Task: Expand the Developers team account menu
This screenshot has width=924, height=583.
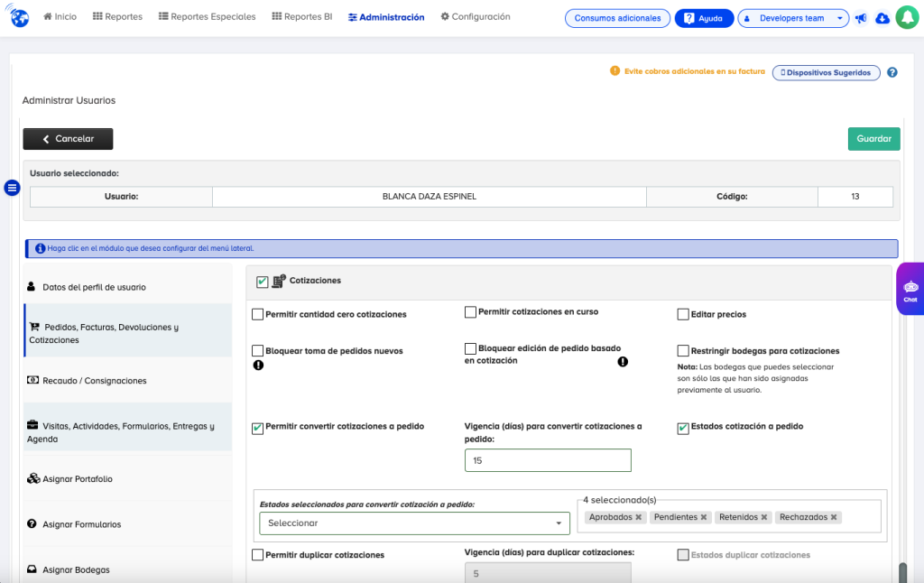Action: click(793, 17)
